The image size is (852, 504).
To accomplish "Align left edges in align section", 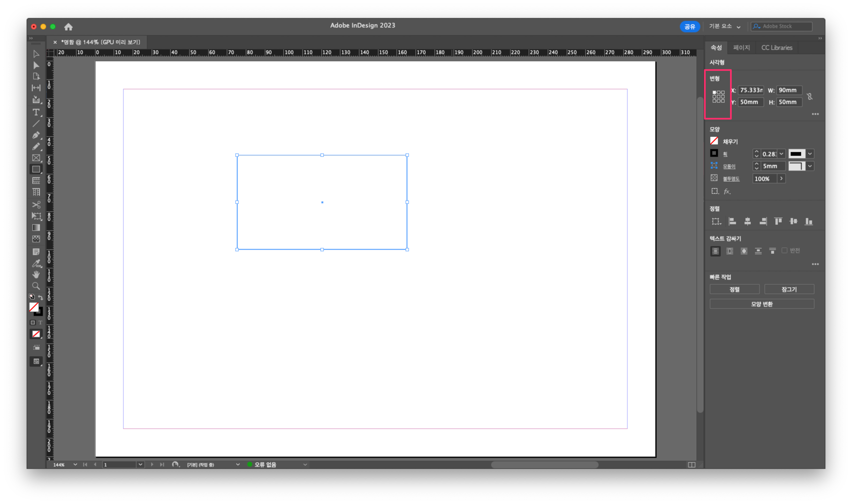I will point(732,221).
